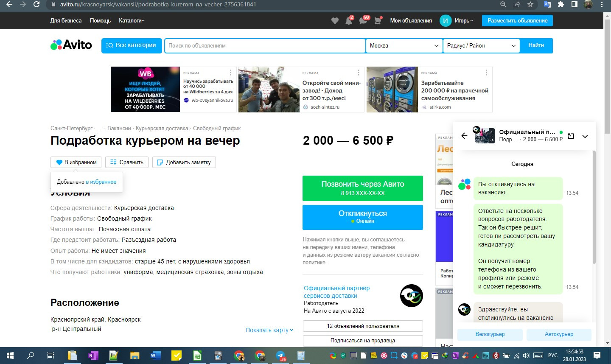Image resolution: width=611 pixels, height=364 pixels.
Task: Bookmark this page with the star icon
Action: tap(530, 4)
